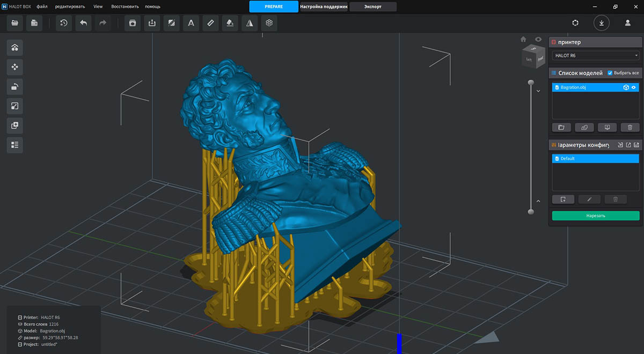Open a file with the folder icon
This screenshot has width=644, height=354.
pos(14,23)
